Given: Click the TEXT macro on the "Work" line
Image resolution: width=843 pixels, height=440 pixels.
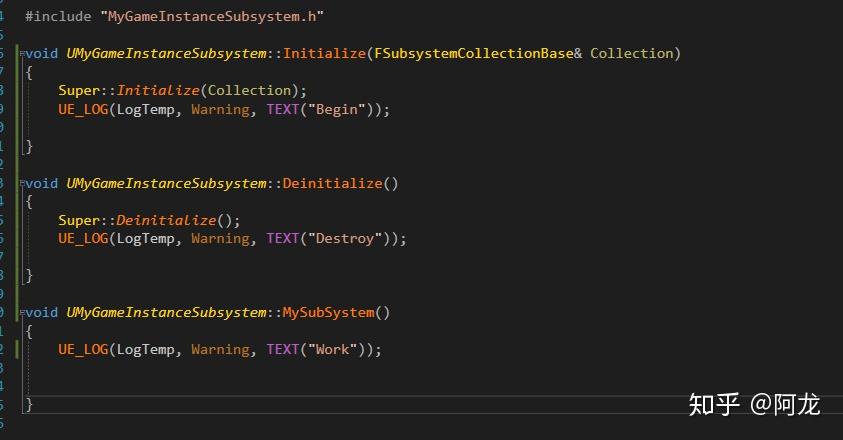Looking at the screenshot, I should [283, 350].
